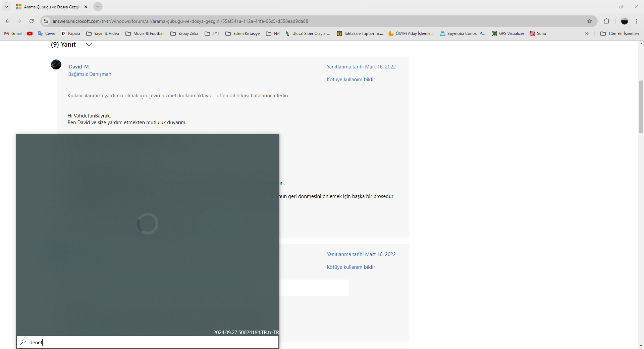The width and height of the screenshot is (644, 349).
Task: Open the Eslem Kırtasiye bookmark folder
Action: (x=243, y=34)
